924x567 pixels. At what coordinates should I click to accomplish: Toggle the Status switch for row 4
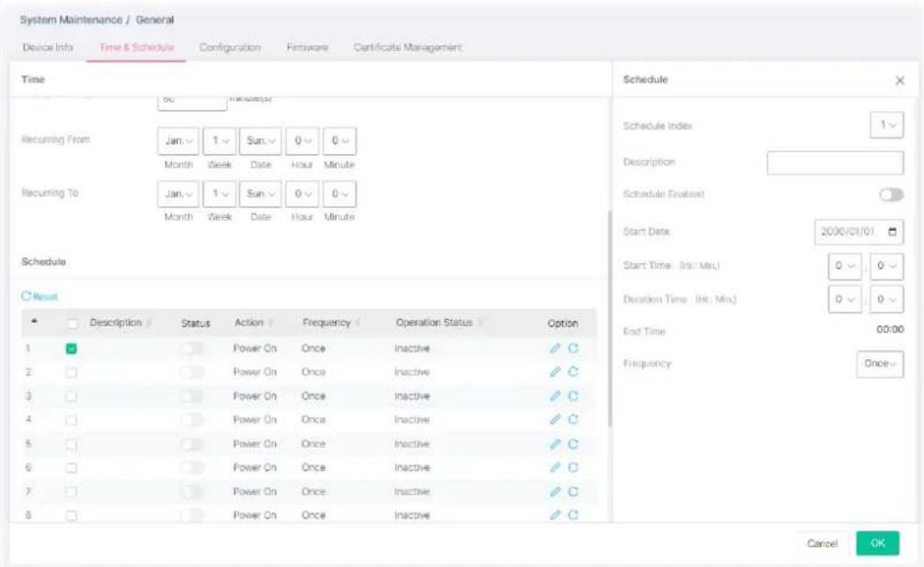click(193, 419)
